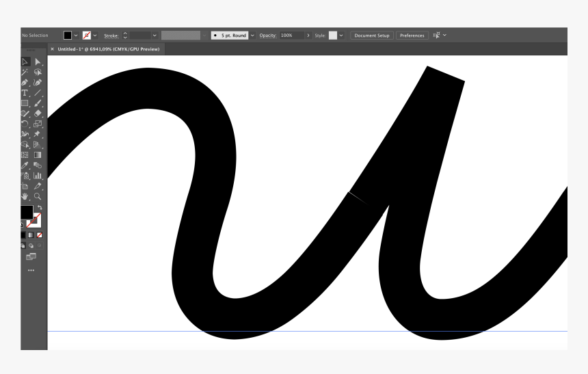The width and height of the screenshot is (588, 374).
Task: Activate the Eraser tool
Action: [38, 113]
